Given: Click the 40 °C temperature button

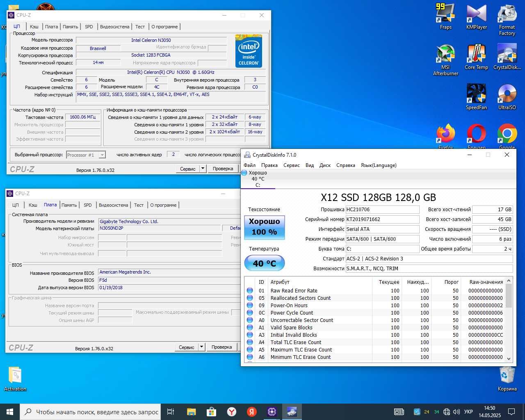Looking at the screenshot, I should (x=265, y=263).
